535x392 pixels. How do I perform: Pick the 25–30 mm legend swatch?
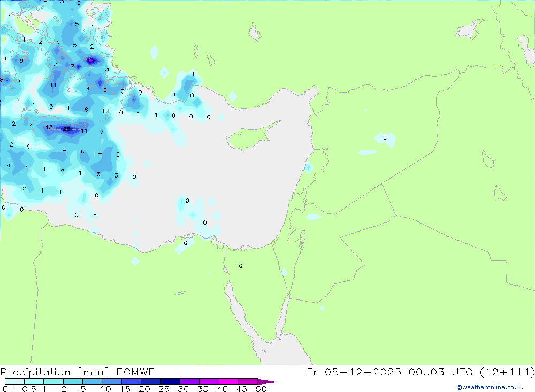pyautogui.click(x=170, y=381)
